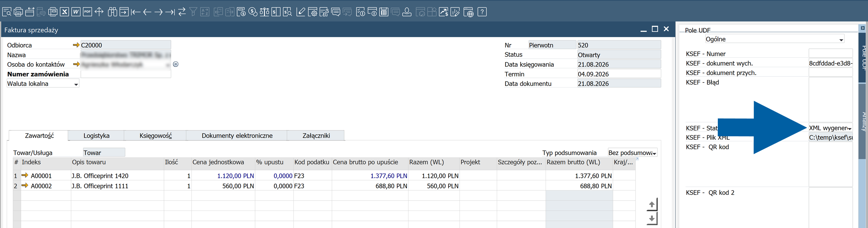Screen dimensions: 868x228
Task: Open the Dokumenty elektroniczne tab
Action: click(x=237, y=136)
